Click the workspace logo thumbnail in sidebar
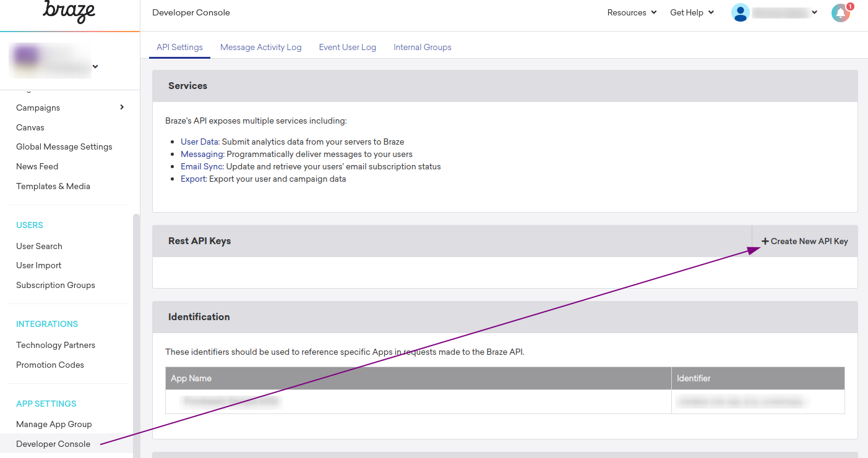The width and height of the screenshot is (868, 458). [25, 57]
